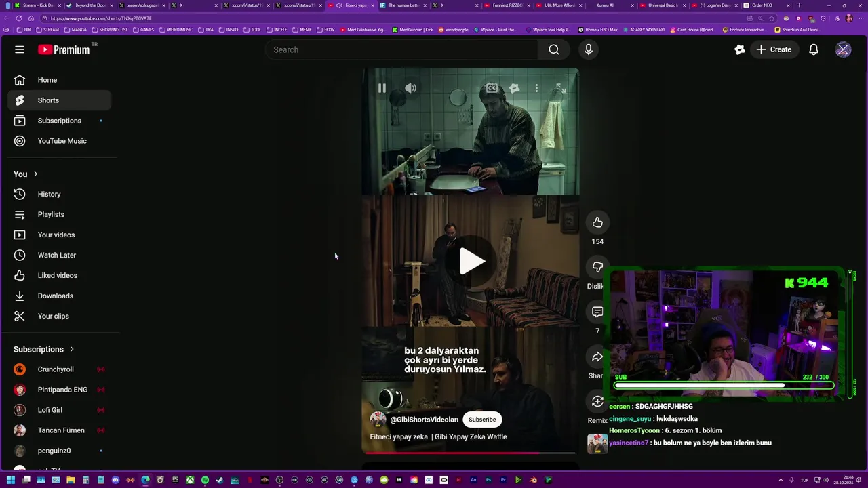Open the notifications bell
This screenshot has width=868, height=488.
coord(814,49)
